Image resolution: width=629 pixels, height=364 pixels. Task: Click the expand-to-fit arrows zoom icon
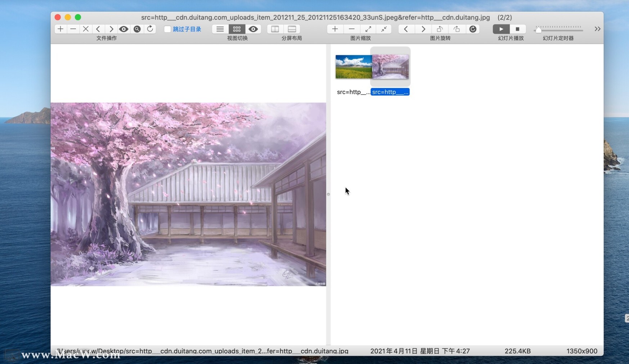[368, 29]
